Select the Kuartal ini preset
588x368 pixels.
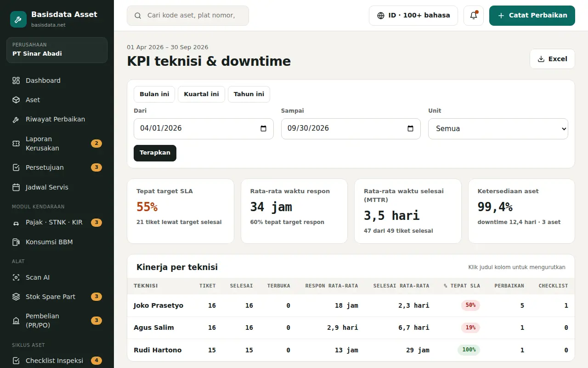click(201, 94)
